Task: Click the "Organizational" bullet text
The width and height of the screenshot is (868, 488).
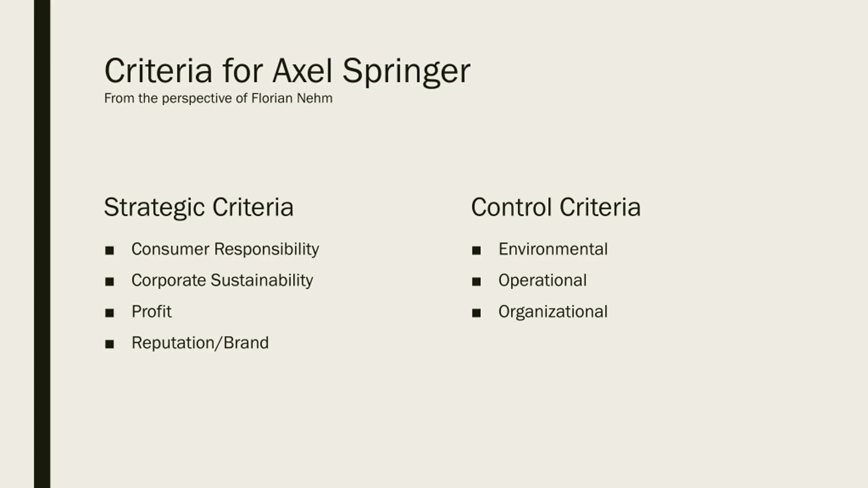Action: 553,311
